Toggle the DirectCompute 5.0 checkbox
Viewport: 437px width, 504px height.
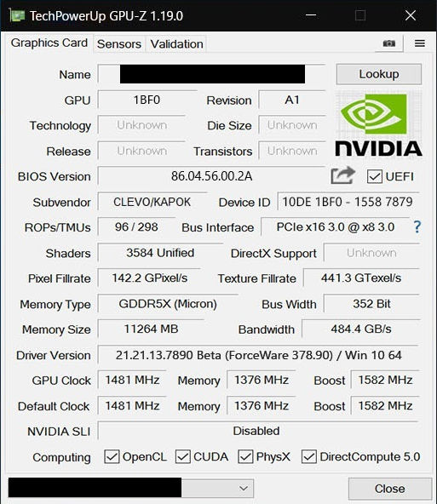(308, 456)
